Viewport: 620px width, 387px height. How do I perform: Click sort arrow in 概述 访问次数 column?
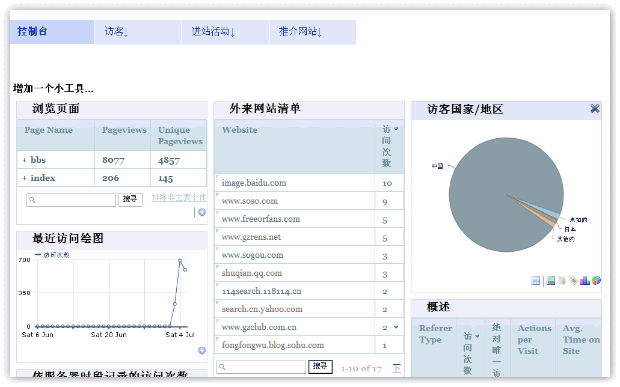click(477, 336)
